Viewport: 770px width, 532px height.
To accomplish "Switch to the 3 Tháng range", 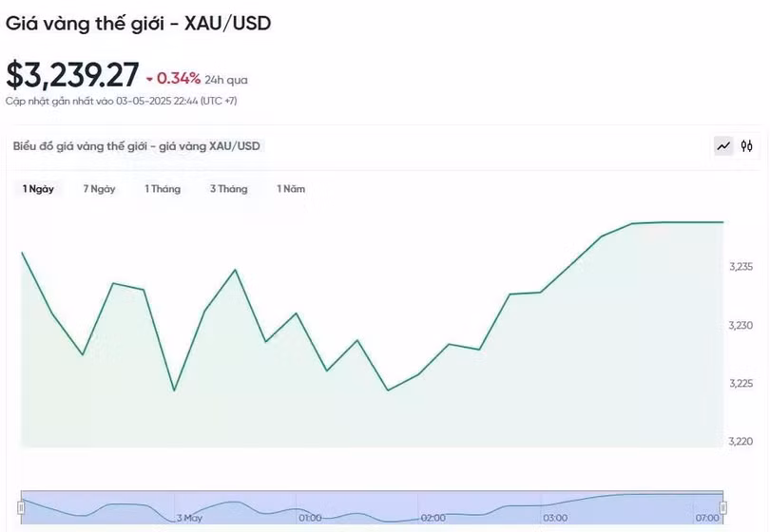I will [228, 189].
